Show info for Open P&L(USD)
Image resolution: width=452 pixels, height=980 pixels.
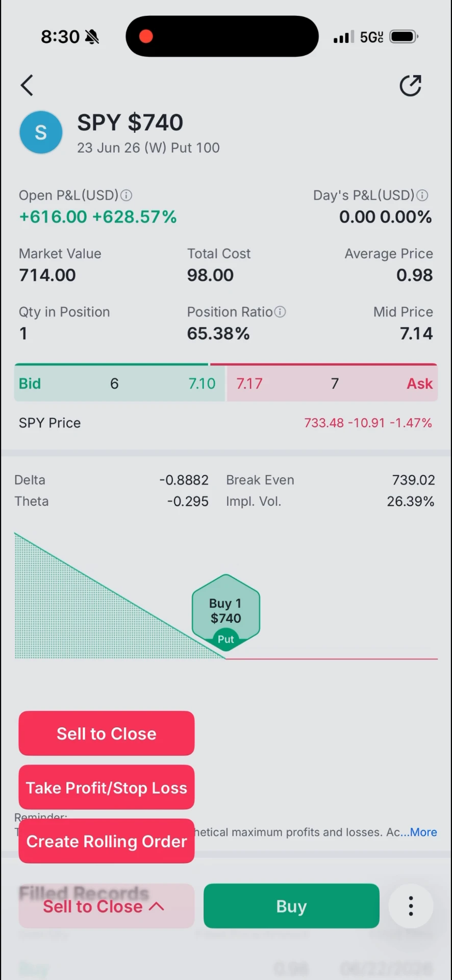(126, 195)
